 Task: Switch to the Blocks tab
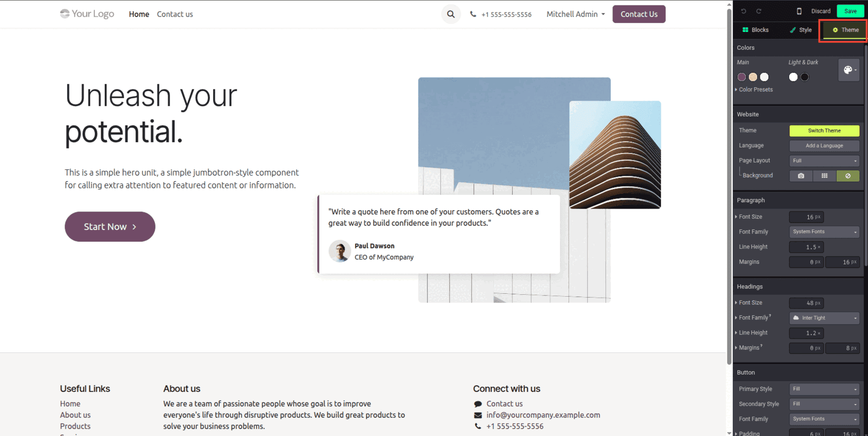coord(756,30)
